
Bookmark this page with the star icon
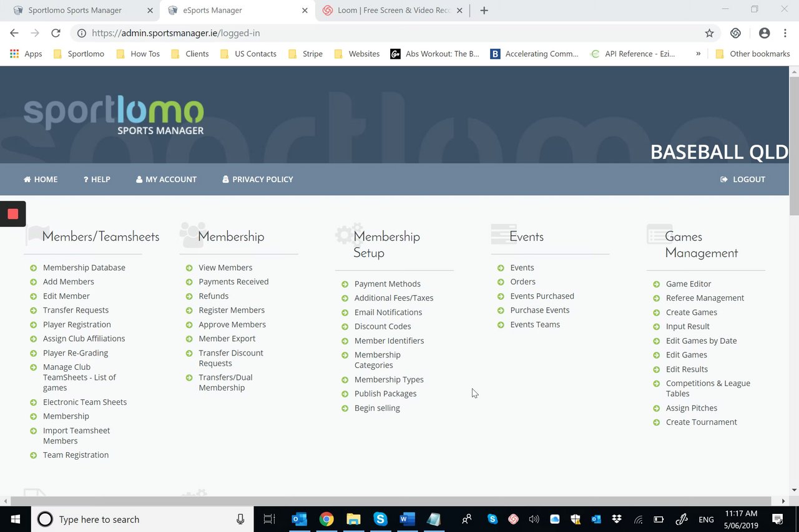tap(709, 33)
